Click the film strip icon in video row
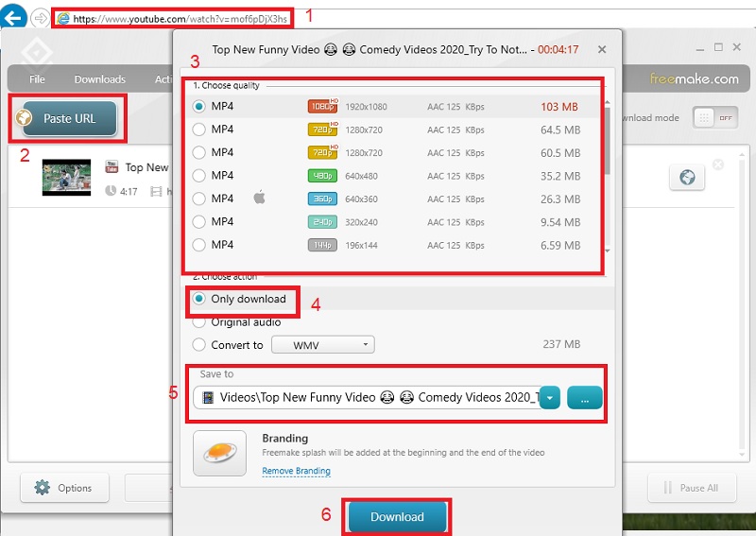The height and width of the screenshot is (536, 756). [156, 192]
